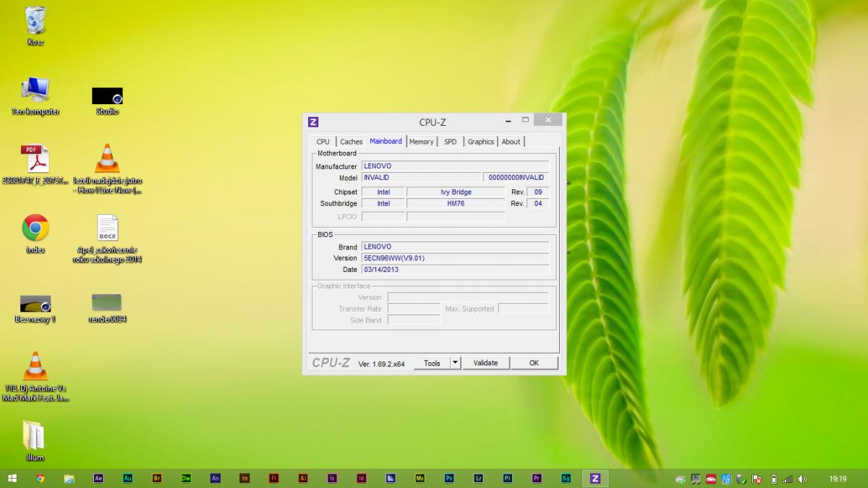Open Adobe After Effects from the taskbar

[98, 479]
